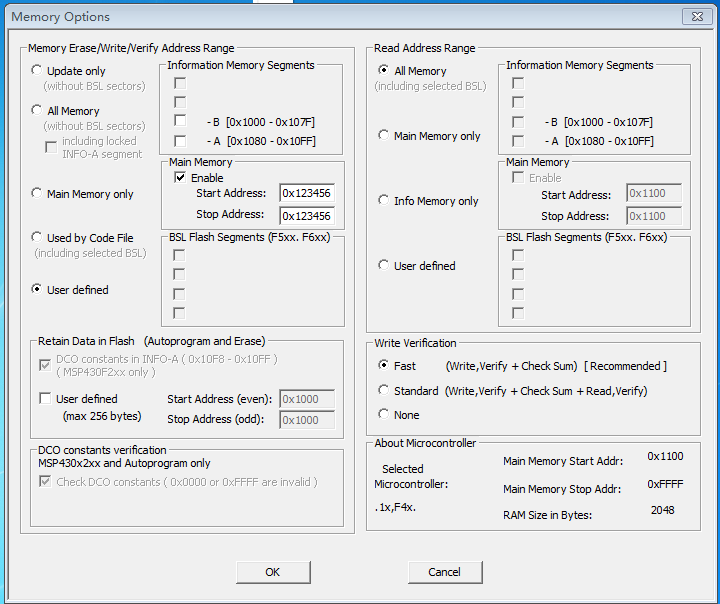
Task: Select User defined read address range
Action: pos(383,265)
